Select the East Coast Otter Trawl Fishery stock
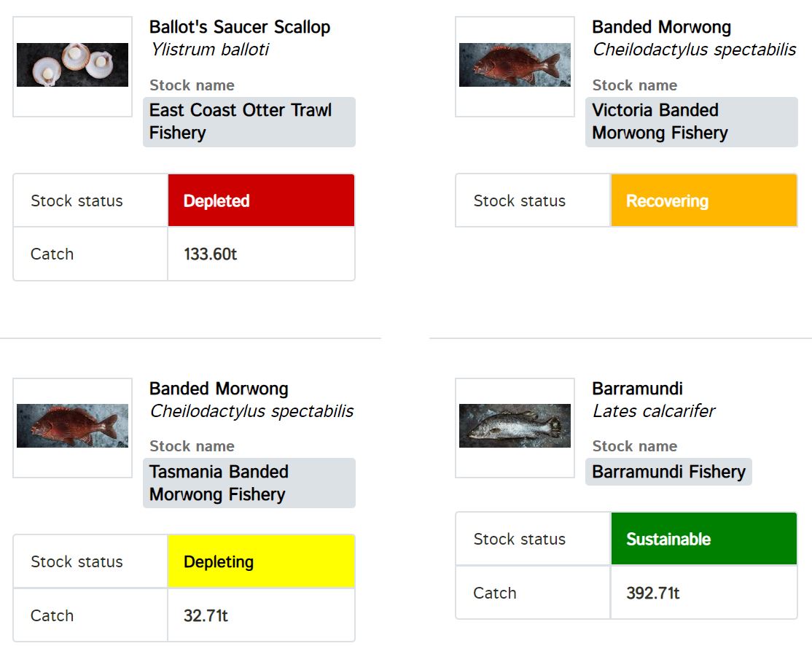This screenshot has width=812, height=646. (x=249, y=122)
